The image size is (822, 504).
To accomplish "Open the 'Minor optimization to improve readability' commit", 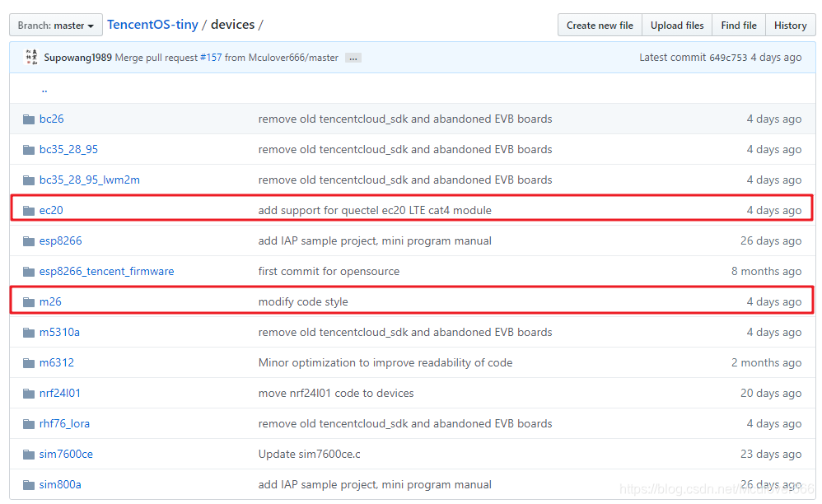I will pos(385,362).
